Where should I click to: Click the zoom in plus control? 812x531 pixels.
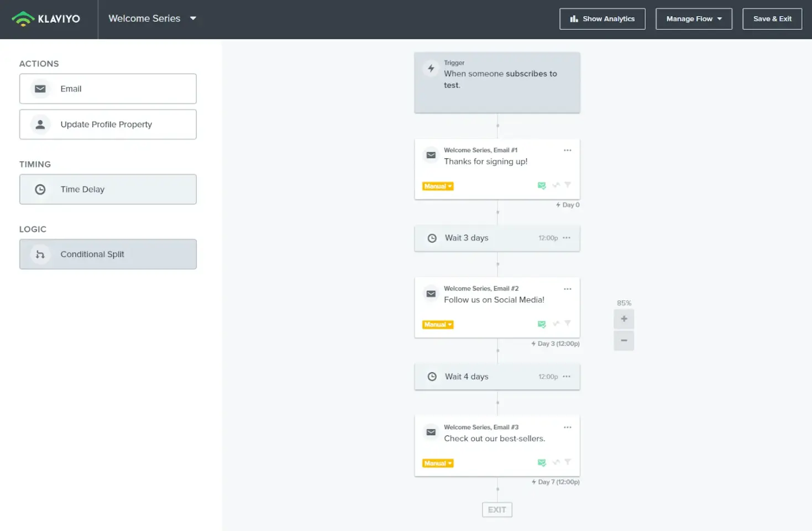click(x=624, y=319)
